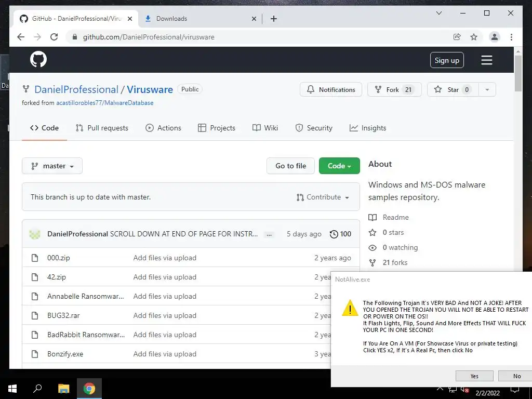Expand the commit message ellipsis button

click(x=269, y=234)
